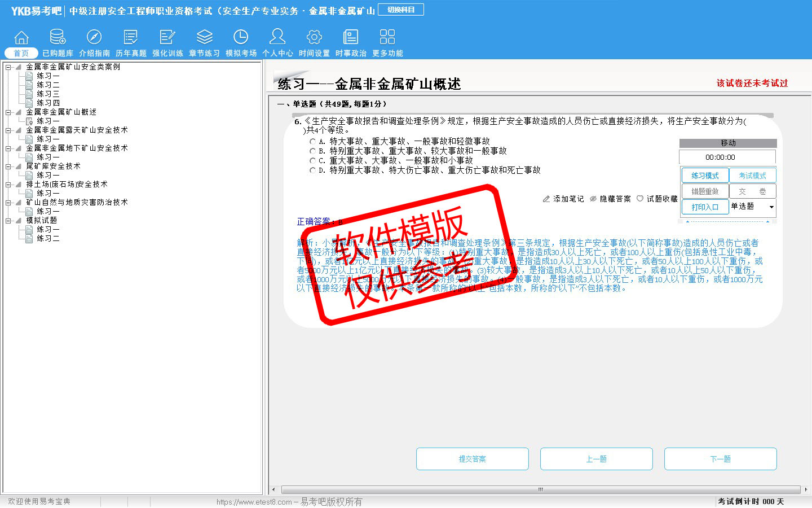812x508 pixels.
Task: Open 章节练习 chapter practice icon
Action: [204, 38]
